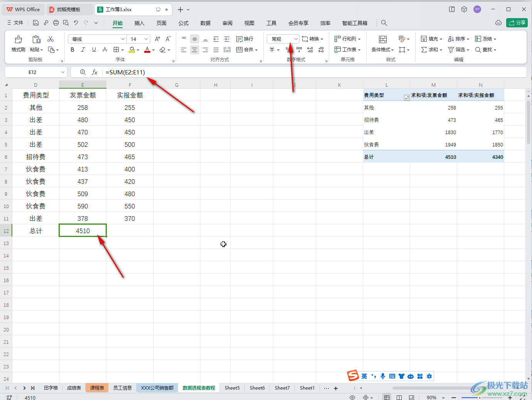Toggle Wrap Text (换行)
This screenshot has height=400, width=532.
[x=245, y=39]
